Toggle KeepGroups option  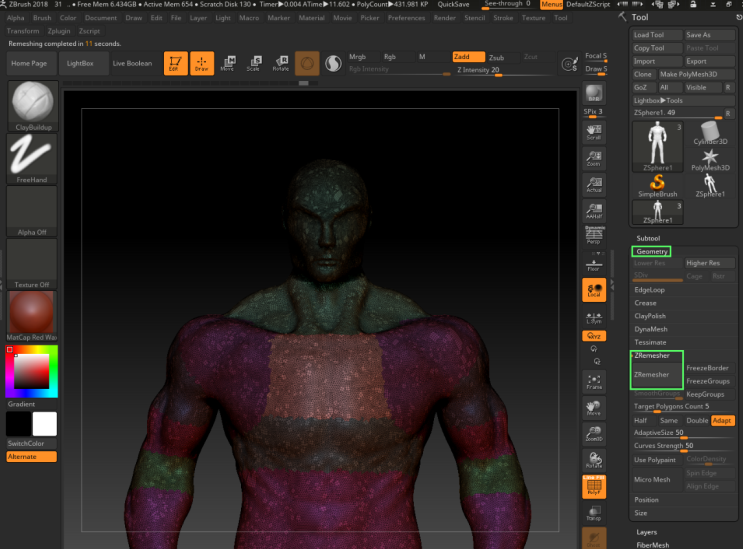coord(709,395)
